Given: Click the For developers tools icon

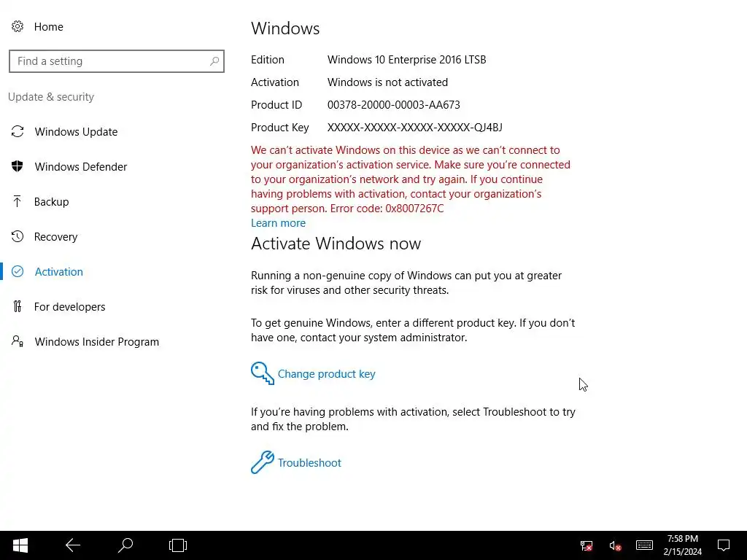Looking at the screenshot, I should pos(18,306).
